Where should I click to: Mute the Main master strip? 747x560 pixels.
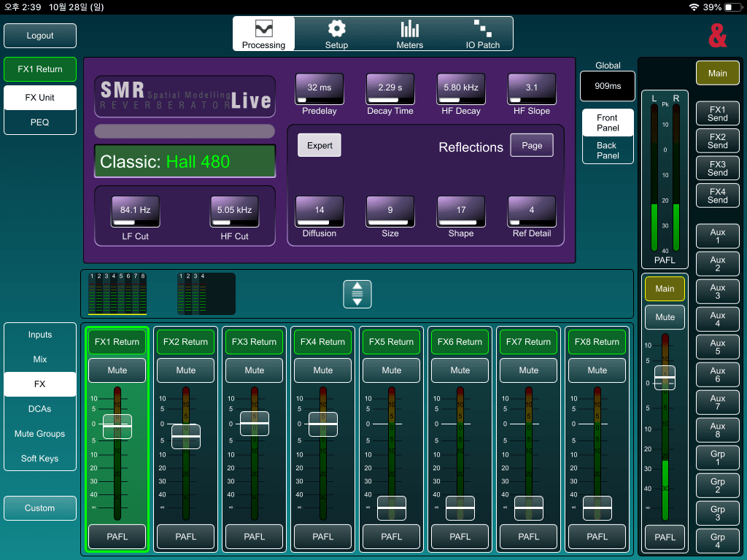665,317
